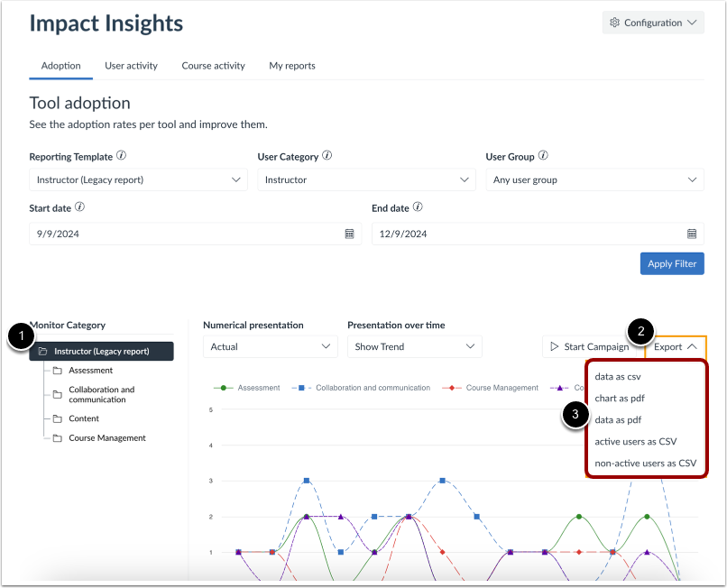The height and width of the screenshot is (588, 727).
Task: Open the My reports tab
Action: (291, 65)
